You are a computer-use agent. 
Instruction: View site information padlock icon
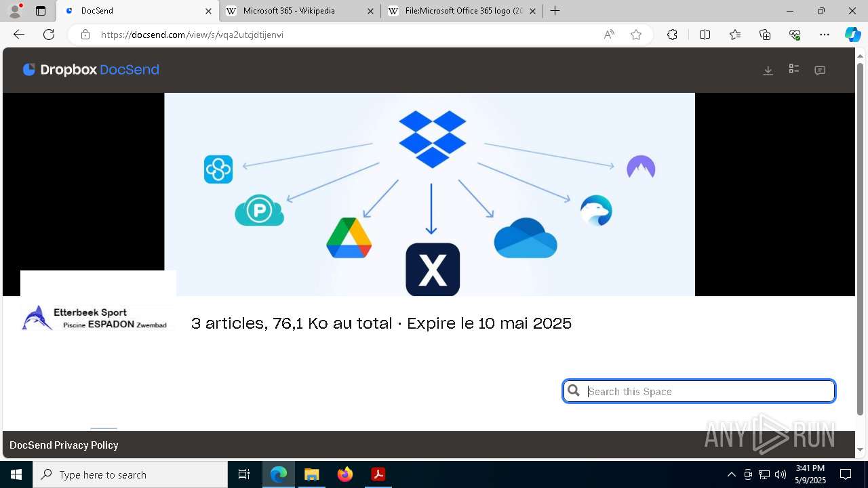[85, 35]
